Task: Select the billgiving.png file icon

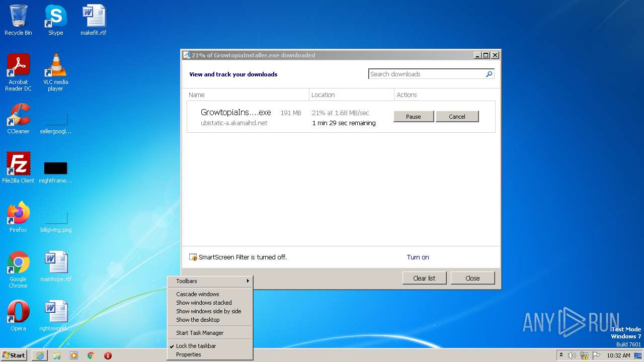Action: tap(55, 221)
